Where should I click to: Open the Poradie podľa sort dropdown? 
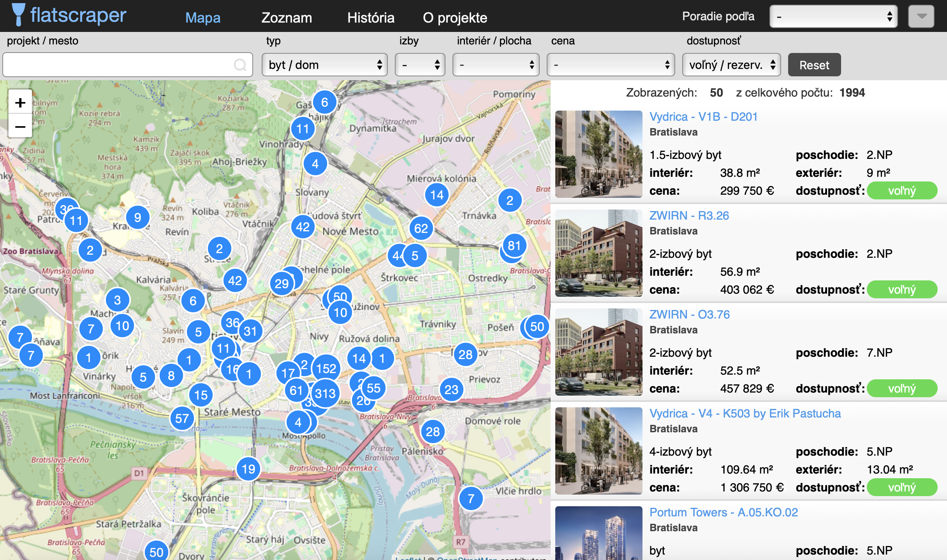point(833,16)
